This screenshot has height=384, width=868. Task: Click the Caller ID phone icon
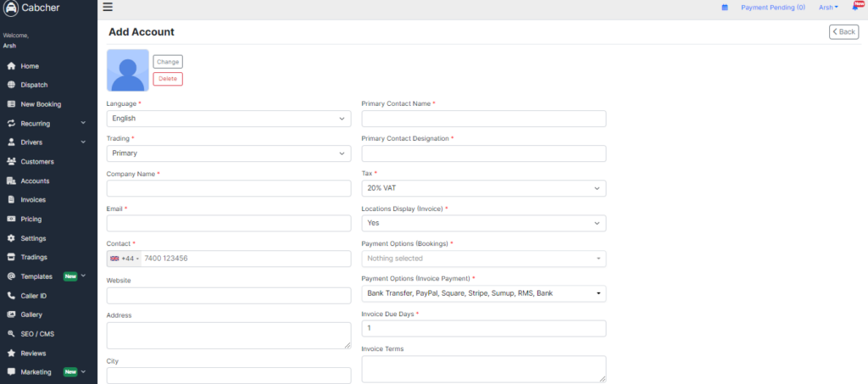11,296
